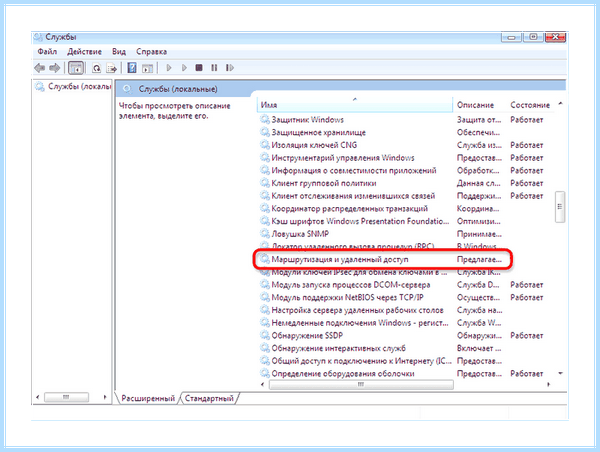The width and height of the screenshot is (600, 452).
Task: Select service Защитник Windows
Action: tap(308, 120)
